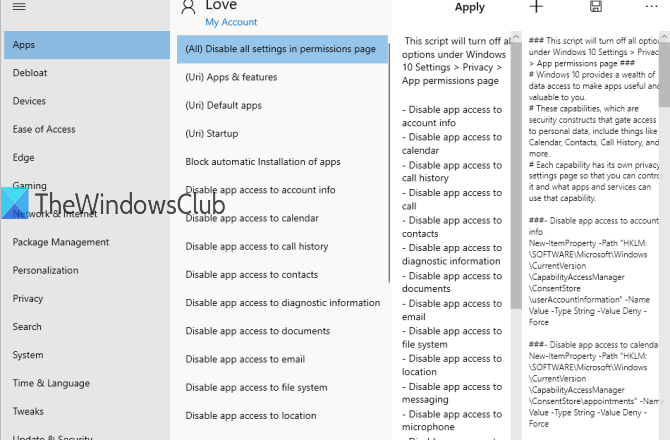Click the description panel scroll up arrow
This screenshot has height=440, width=670.
(516, 37)
